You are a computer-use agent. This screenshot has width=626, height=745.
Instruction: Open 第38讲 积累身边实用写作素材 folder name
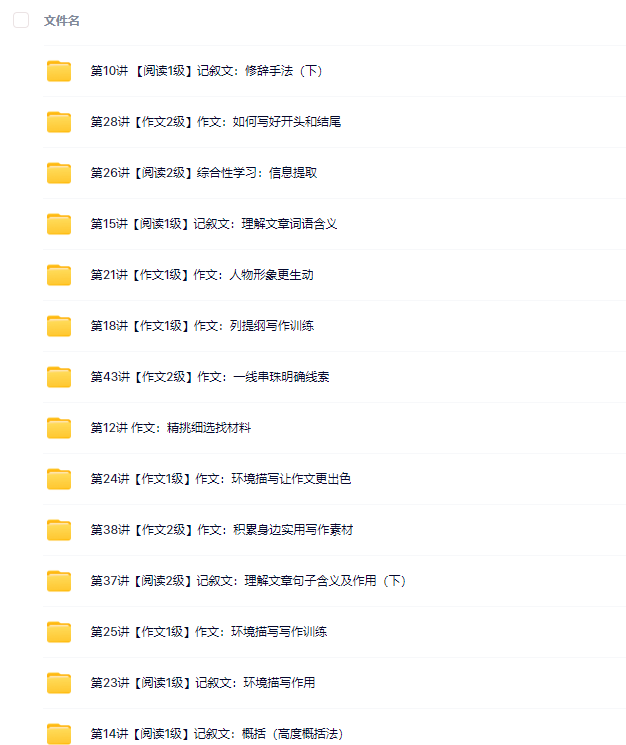click(222, 530)
